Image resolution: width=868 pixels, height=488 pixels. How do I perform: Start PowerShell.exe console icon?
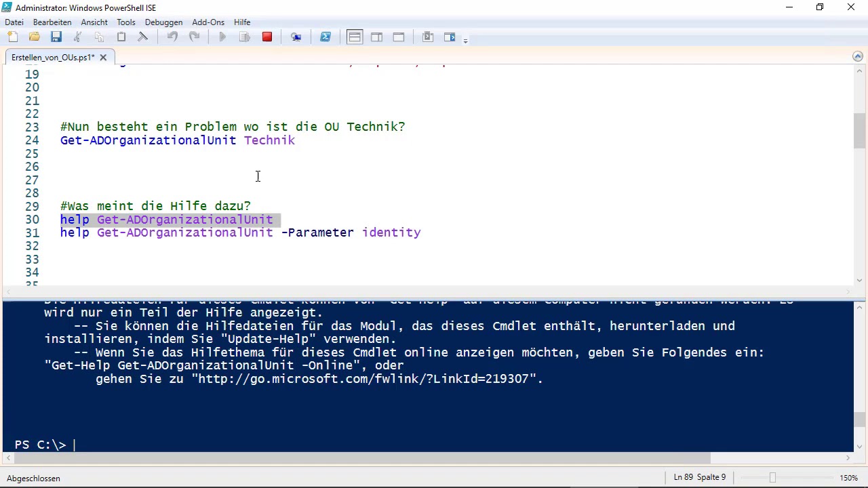325,37
